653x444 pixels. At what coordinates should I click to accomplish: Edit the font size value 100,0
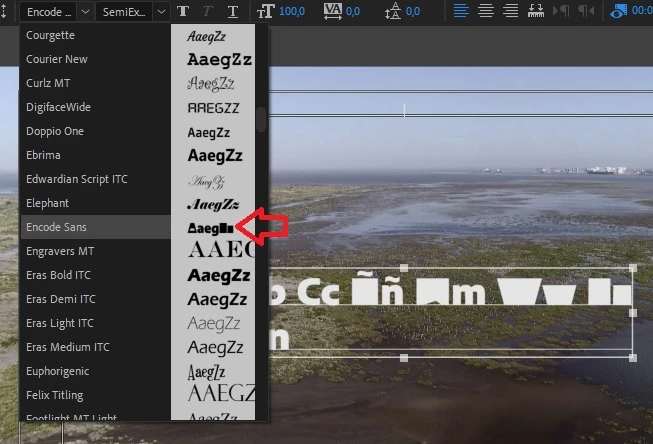coord(292,11)
